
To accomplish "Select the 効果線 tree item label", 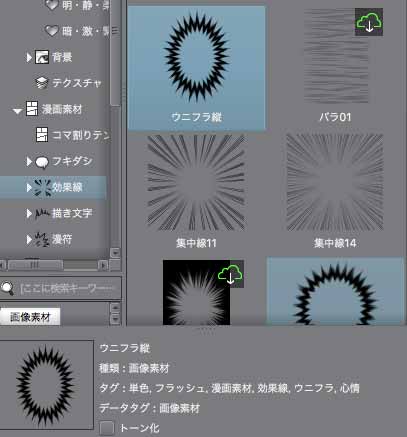I will [67, 187].
